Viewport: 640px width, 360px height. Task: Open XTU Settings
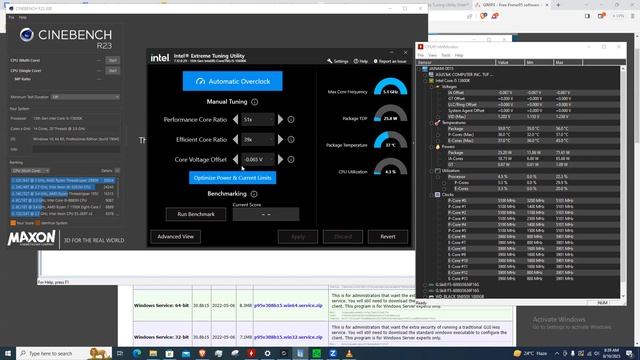338,61
